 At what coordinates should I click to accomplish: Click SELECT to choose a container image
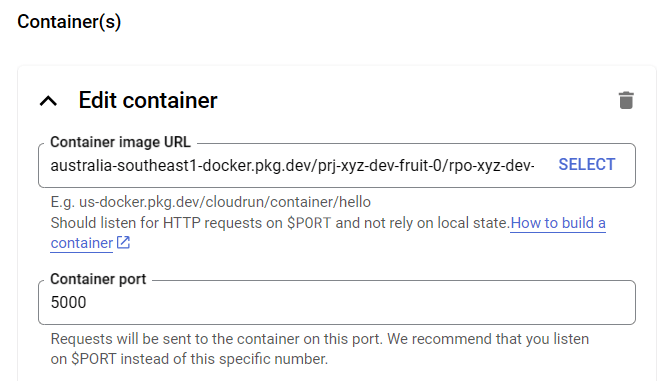(587, 164)
